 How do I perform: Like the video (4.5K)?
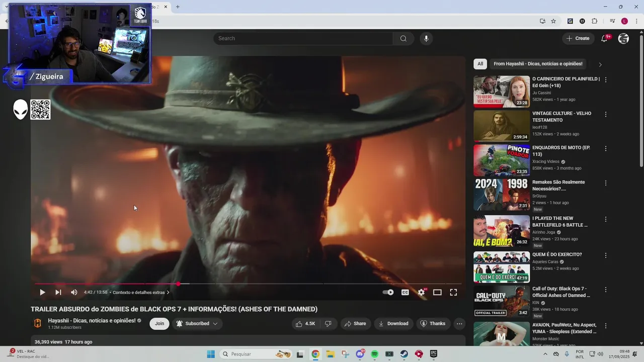tap(306, 324)
